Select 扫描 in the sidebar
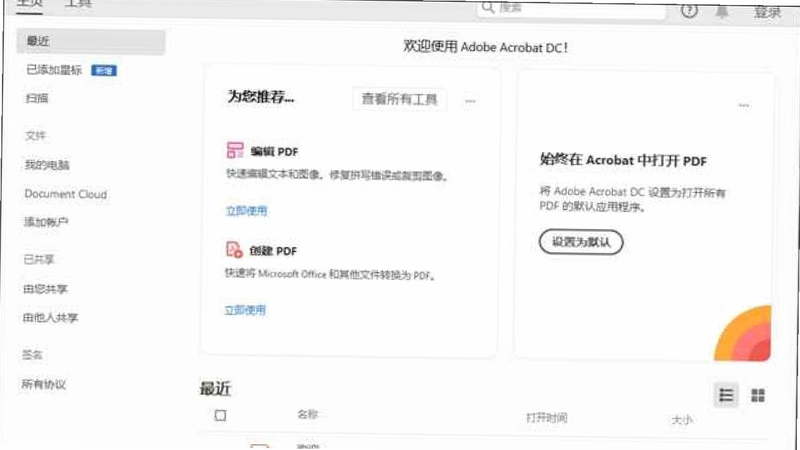Screen dimensions: 800x450 pyautogui.click(x=37, y=98)
